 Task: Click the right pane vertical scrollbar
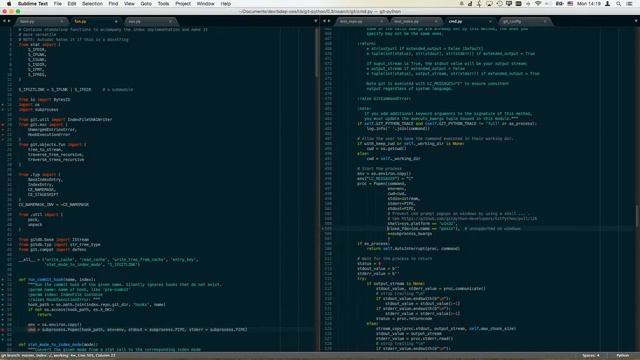pyautogui.click(x=637, y=216)
